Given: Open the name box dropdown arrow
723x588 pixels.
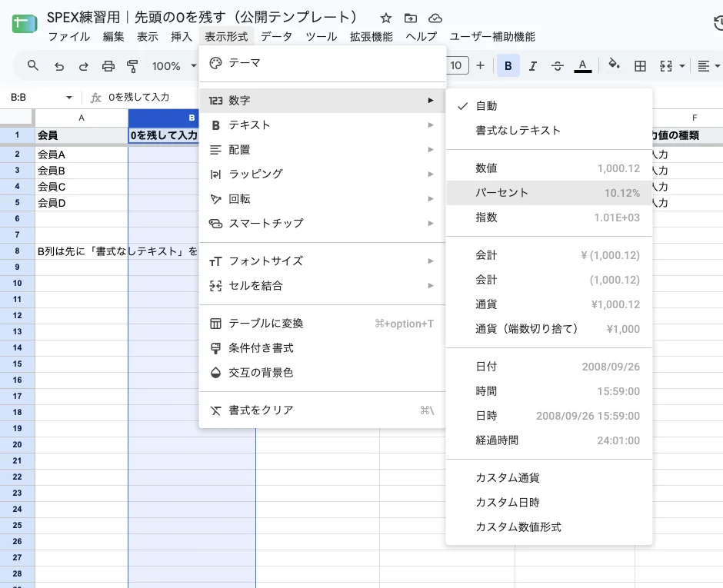Looking at the screenshot, I should tap(69, 98).
